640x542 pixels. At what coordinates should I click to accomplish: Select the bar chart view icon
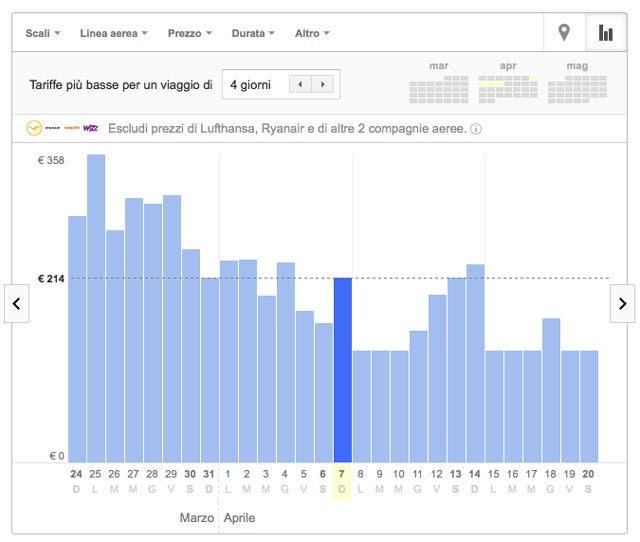(x=606, y=33)
